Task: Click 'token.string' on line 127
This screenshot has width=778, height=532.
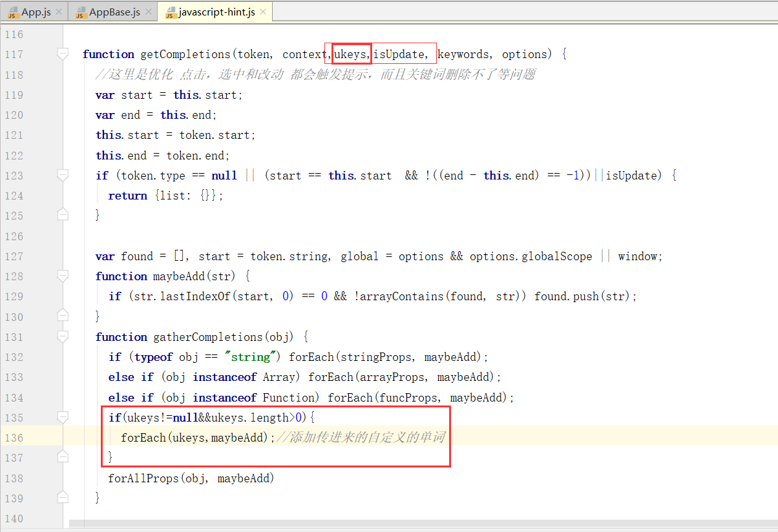Action: click(x=289, y=256)
